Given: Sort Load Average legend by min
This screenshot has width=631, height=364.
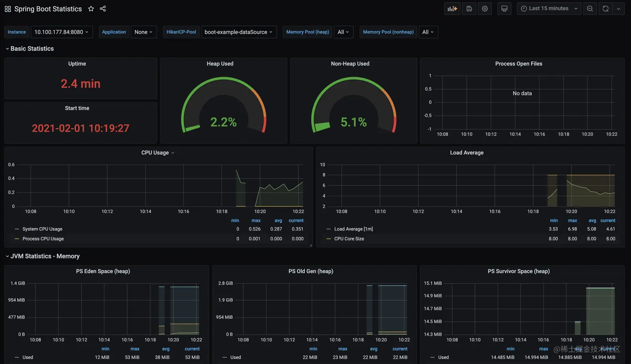Looking at the screenshot, I should click(554, 221).
